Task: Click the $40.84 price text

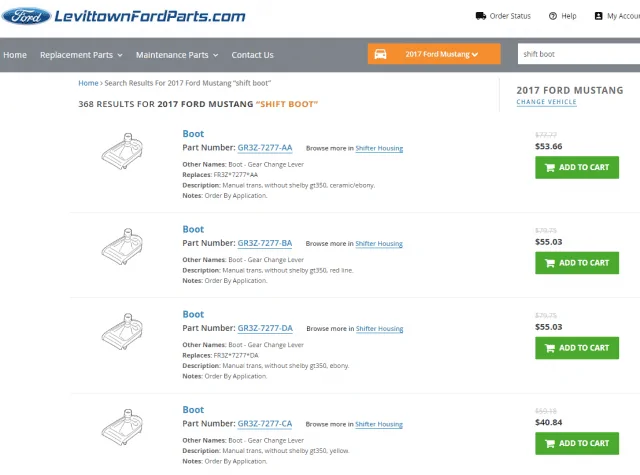Action: 549,422
